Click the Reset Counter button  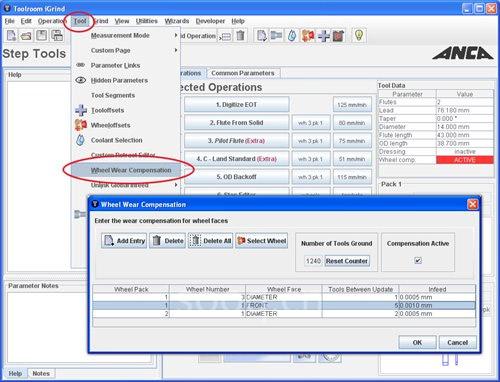point(347,261)
